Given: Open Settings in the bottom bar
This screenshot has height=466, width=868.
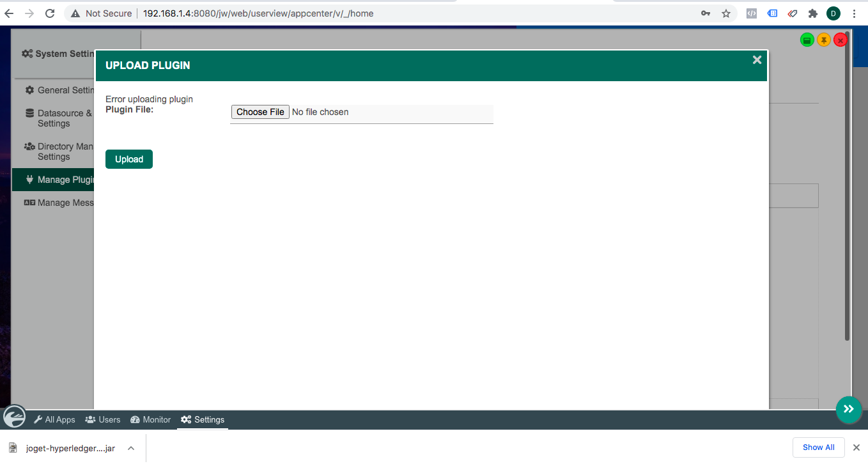Looking at the screenshot, I should [203, 419].
